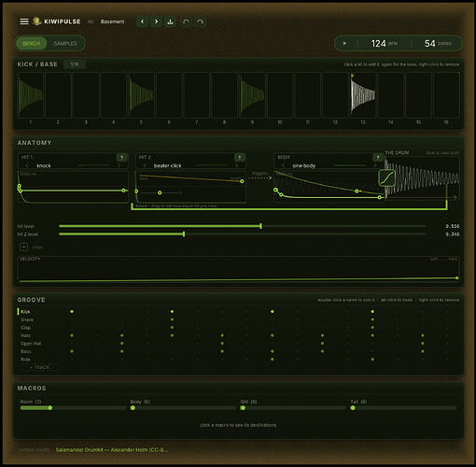Select next Hit 2 sound after beater click
Screen dimensions: 476x467
[x=236, y=165]
